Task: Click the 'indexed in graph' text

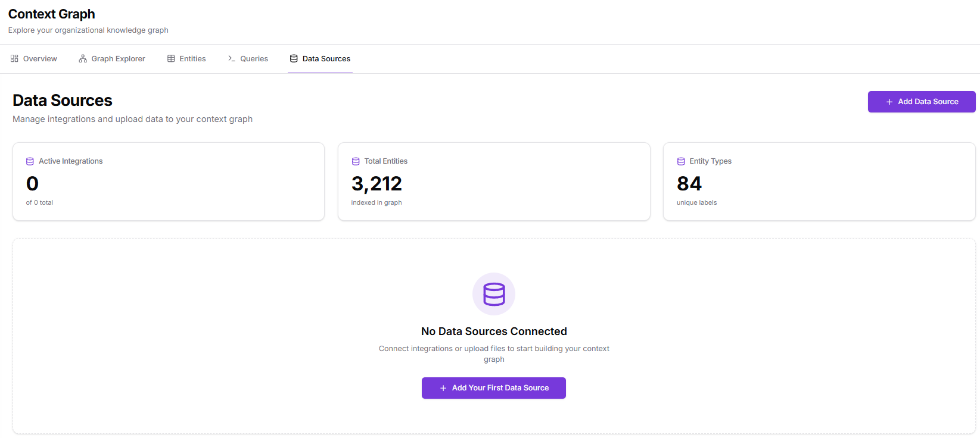Action: 377,203
